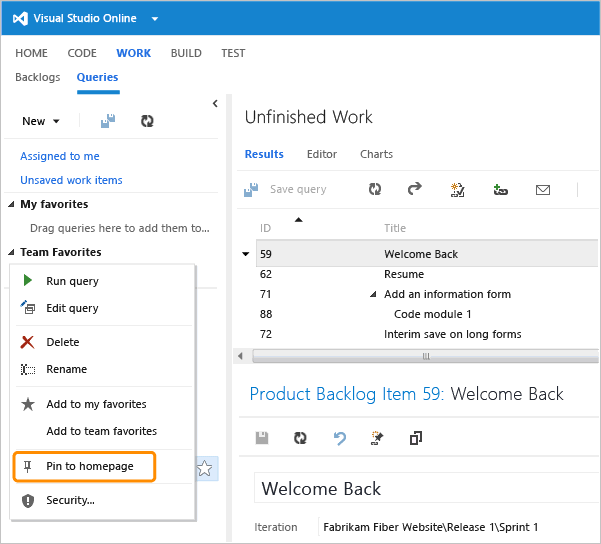Refresh the work item form

coord(300,438)
